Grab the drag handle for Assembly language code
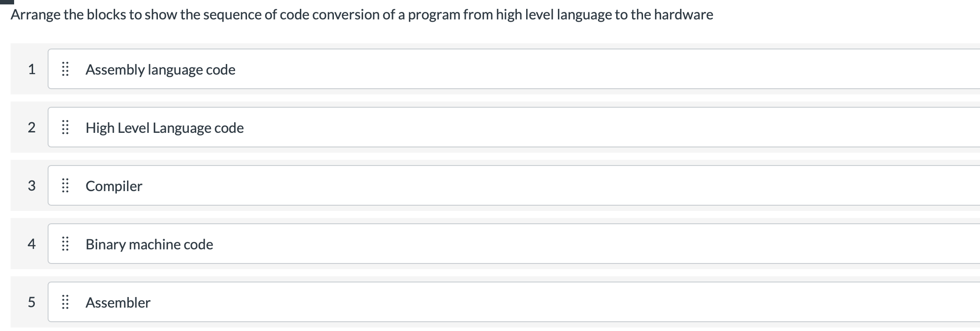This screenshot has width=980, height=331. pyautogui.click(x=65, y=69)
